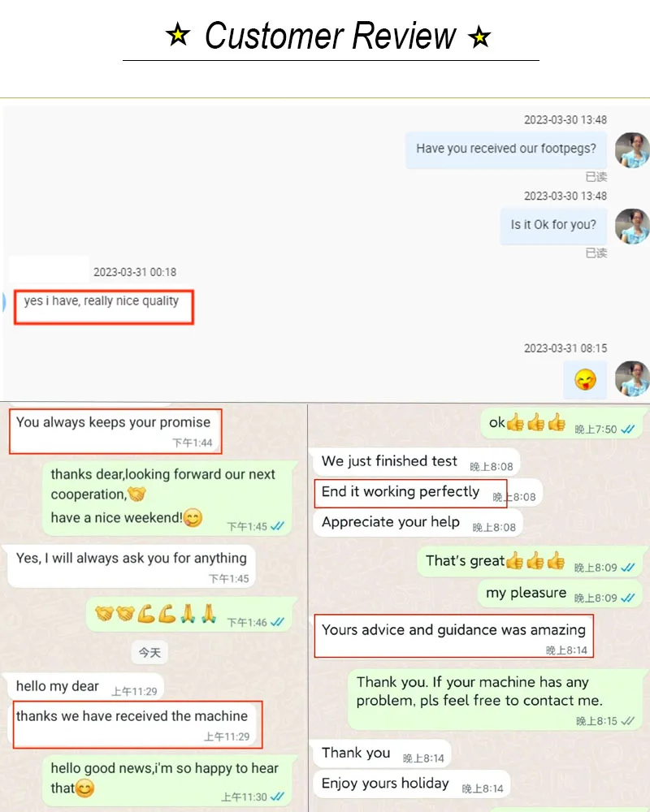Click the 'Enjoy yours holiday' message bubble
The height and width of the screenshot is (812, 650).
pyautogui.click(x=412, y=784)
